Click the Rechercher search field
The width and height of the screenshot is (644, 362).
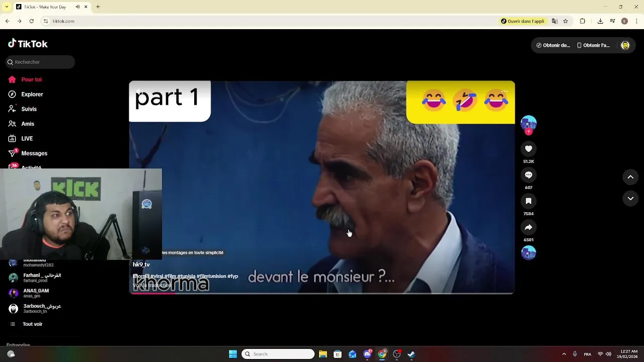click(40, 62)
